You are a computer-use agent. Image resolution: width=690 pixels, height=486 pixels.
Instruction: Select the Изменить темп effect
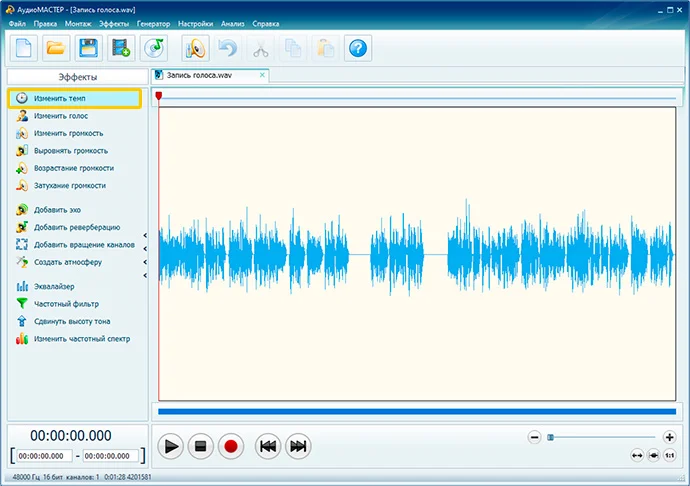point(59,98)
